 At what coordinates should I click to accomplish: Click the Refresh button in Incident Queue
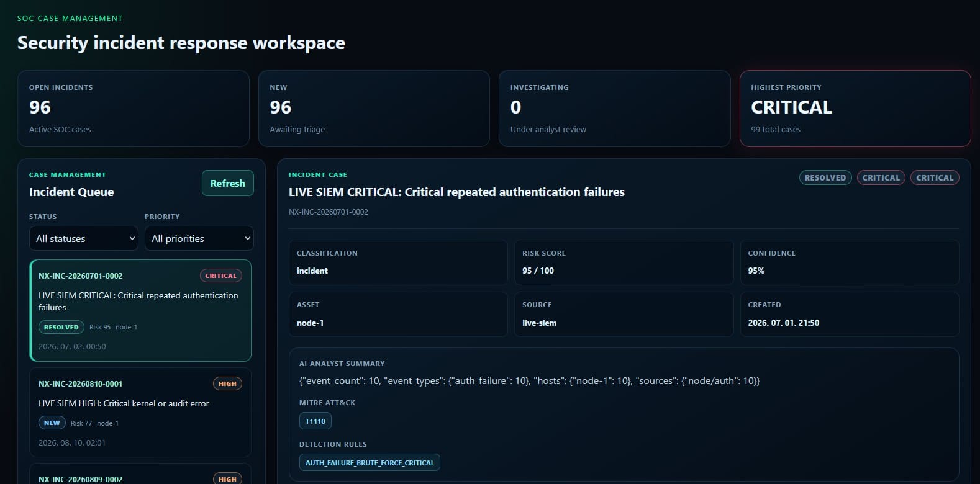(227, 183)
